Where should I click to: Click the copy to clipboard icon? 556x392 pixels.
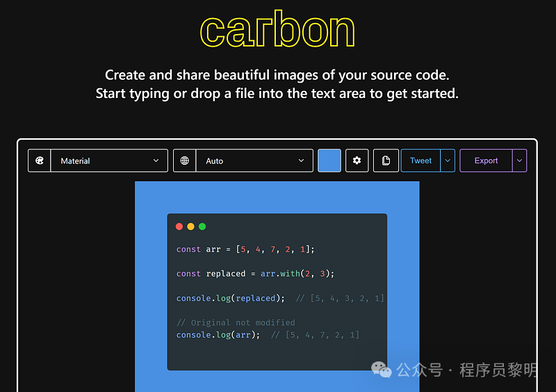(386, 161)
